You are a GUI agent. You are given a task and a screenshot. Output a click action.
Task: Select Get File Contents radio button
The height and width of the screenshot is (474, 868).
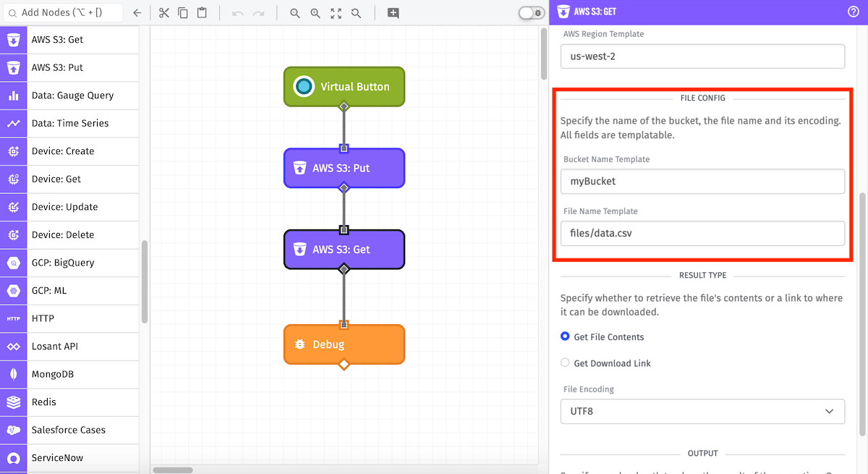565,337
